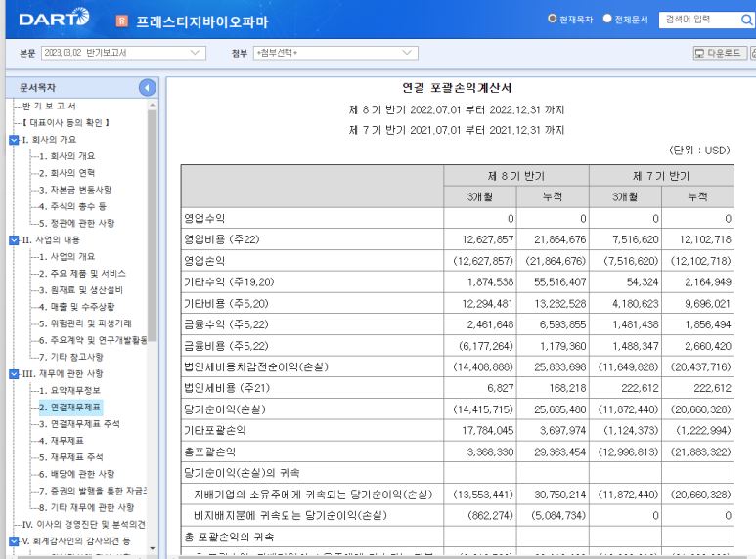This screenshot has height=559, width=756.
Task: Click the 검색어 입력 search field
Action: (x=699, y=20)
